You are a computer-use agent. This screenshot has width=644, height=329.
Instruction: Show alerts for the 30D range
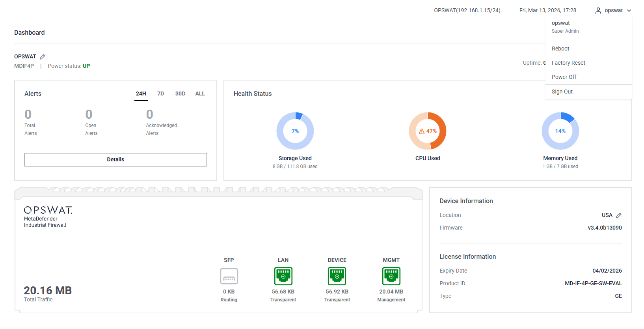(x=180, y=94)
